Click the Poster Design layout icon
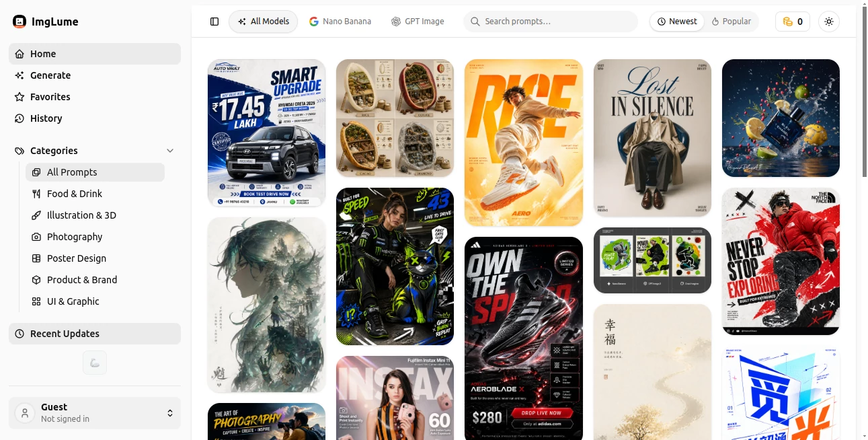 (36, 258)
